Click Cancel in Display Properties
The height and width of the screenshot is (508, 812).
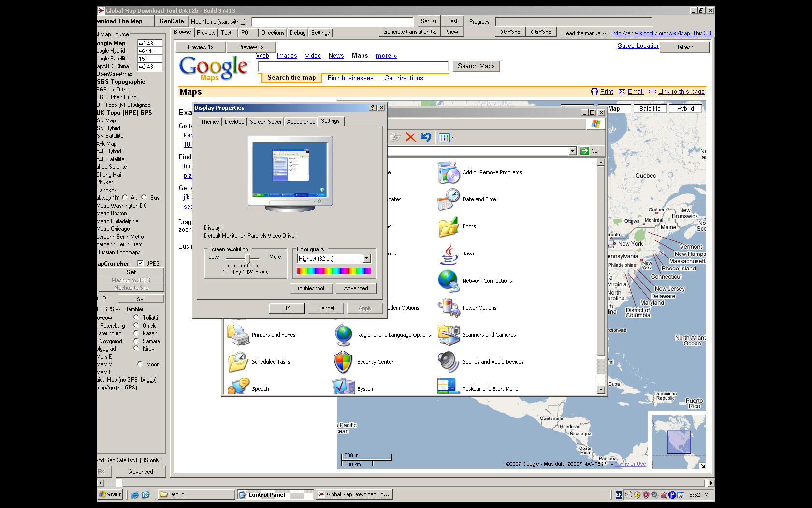326,308
